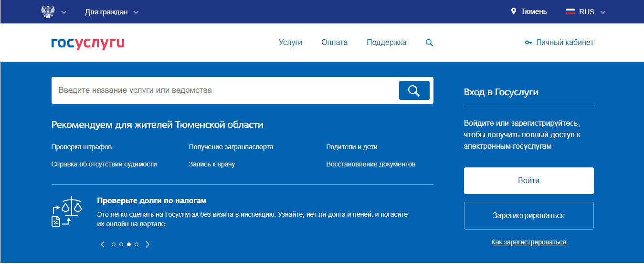Click the Gosuslugi logo
This screenshot has height=264, width=644.
point(88,43)
